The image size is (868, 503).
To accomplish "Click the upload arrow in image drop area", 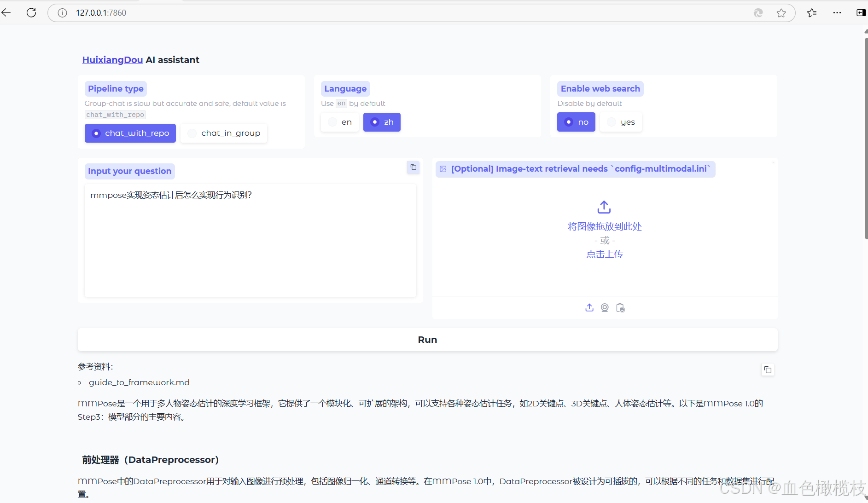I will (604, 207).
